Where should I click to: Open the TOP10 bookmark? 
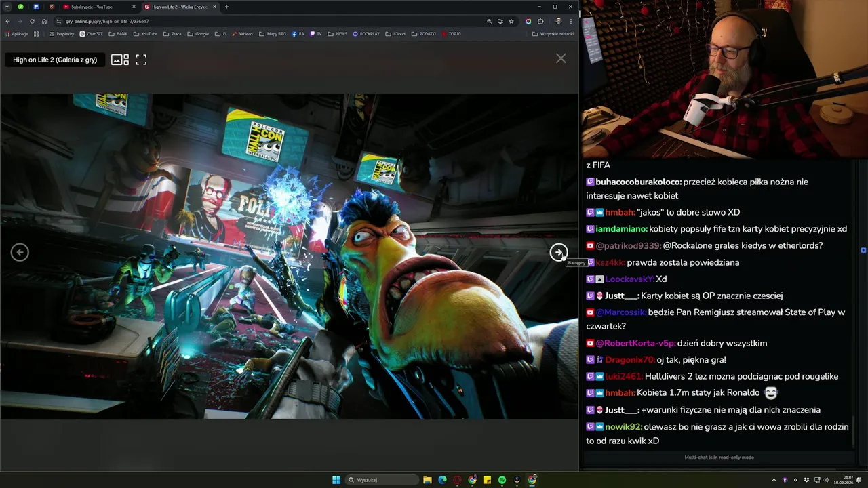click(x=451, y=33)
